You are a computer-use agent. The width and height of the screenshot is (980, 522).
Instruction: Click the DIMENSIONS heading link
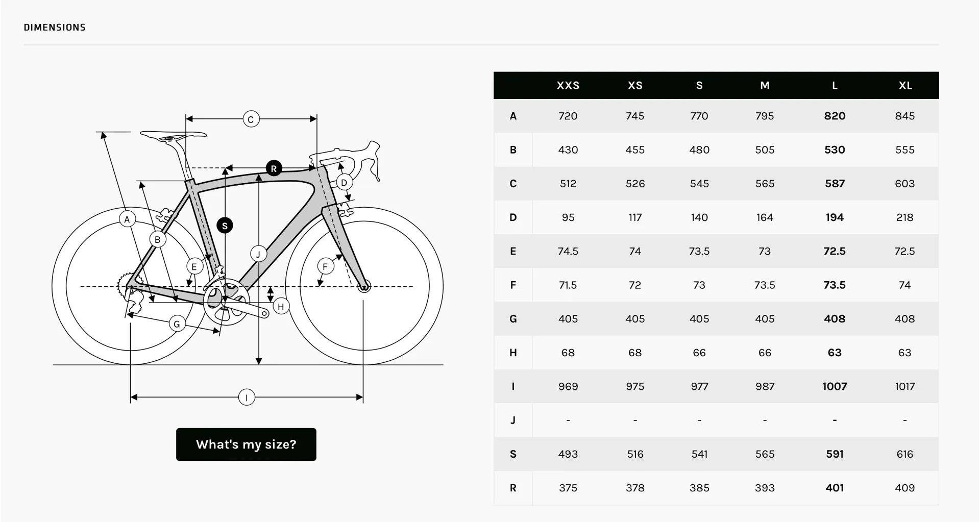click(55, 27)
